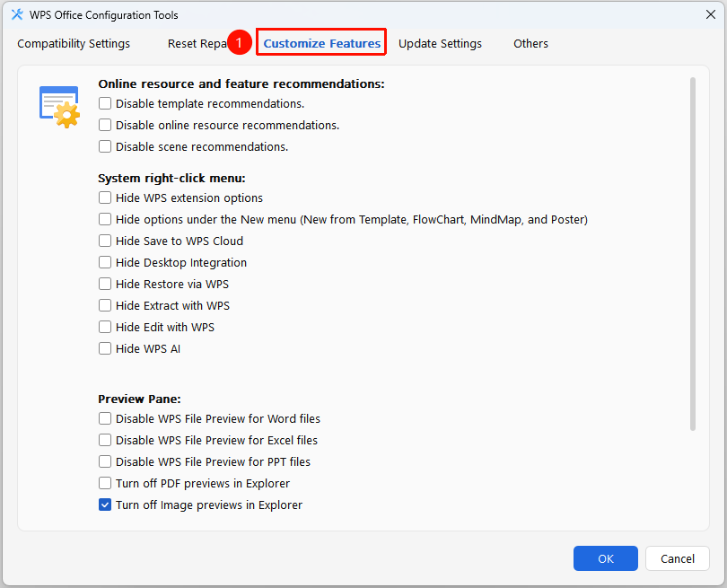Go to the Update Settings tab
The height and width of the screenshot is (588, 727).
click(440, 44)
